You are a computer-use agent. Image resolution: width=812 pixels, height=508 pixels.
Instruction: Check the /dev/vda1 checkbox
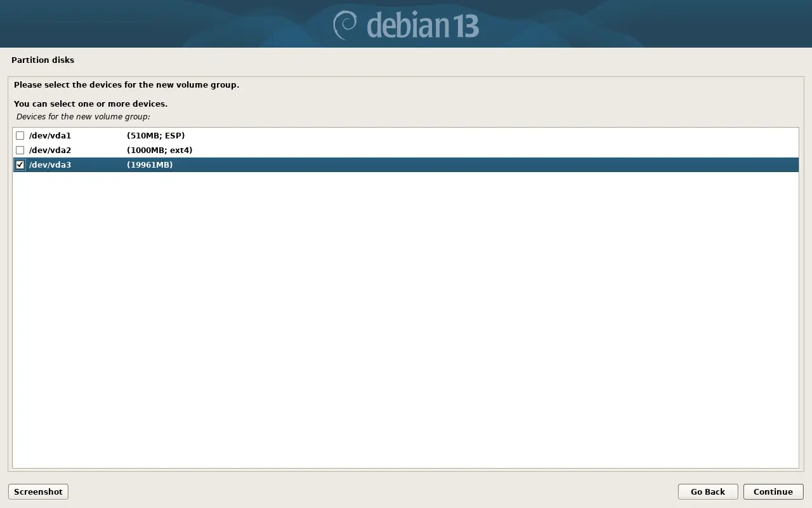pyautogui.click(x=20, y=136)
